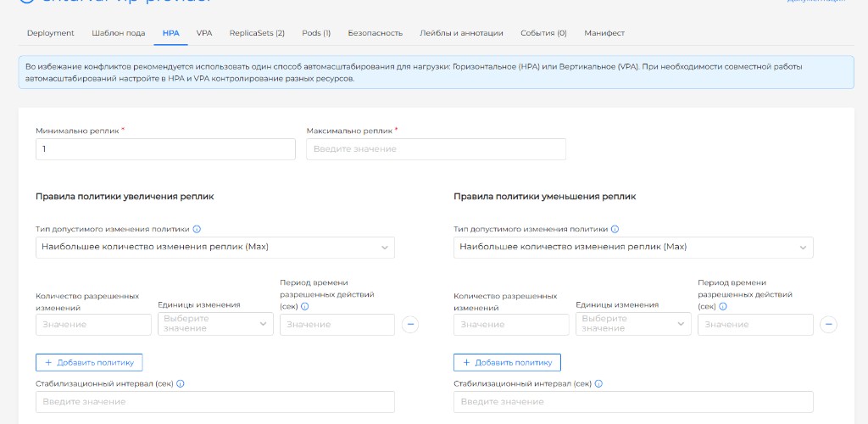Expand scale-down Единицы изменения dropdown
Viewport: 868px width, 424px height.
[633, 324]
